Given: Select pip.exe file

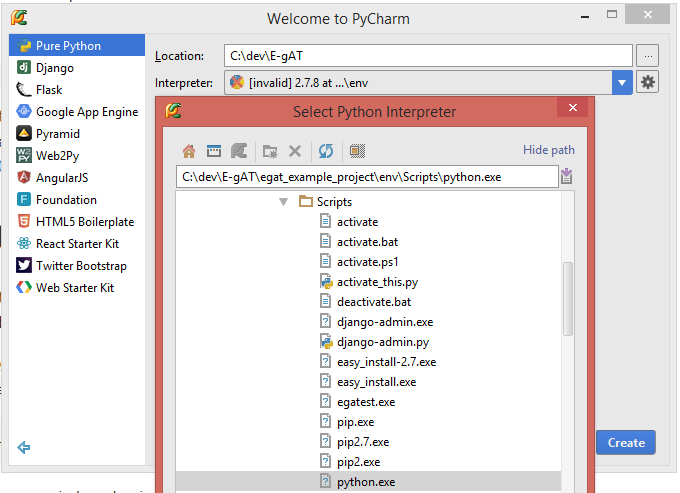Looking at the screenshot, I should pyautogui.click(x=356, y=421).
